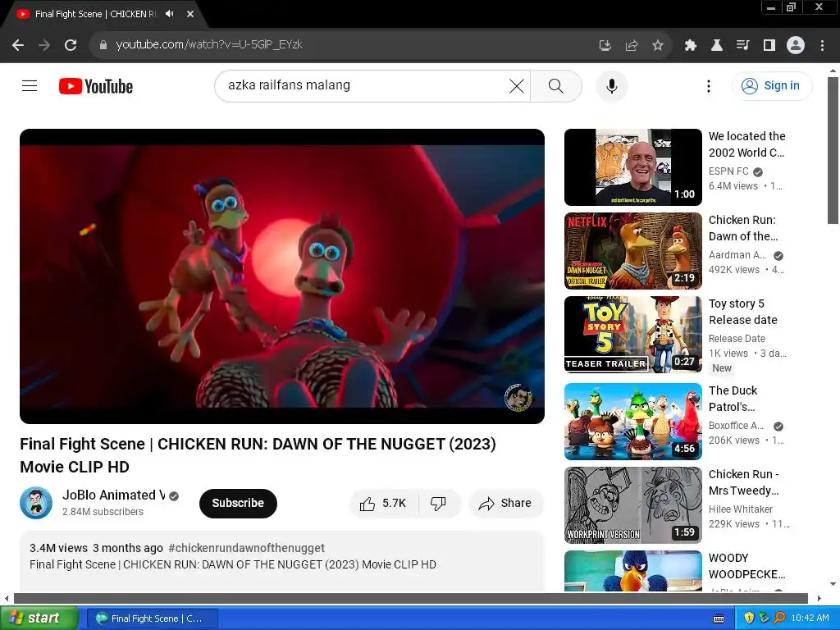The height and width of the screenshot is (630, 840).
Task: Click the Hilee Whitaker channel name
Action: [741, 509]
